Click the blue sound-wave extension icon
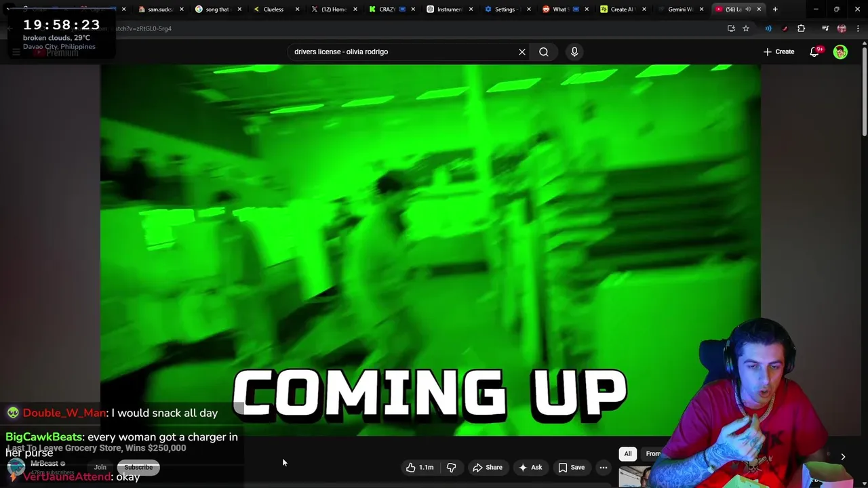Image resolution: width=868 pixels, height=488 pixels. [x=768, y=28]
